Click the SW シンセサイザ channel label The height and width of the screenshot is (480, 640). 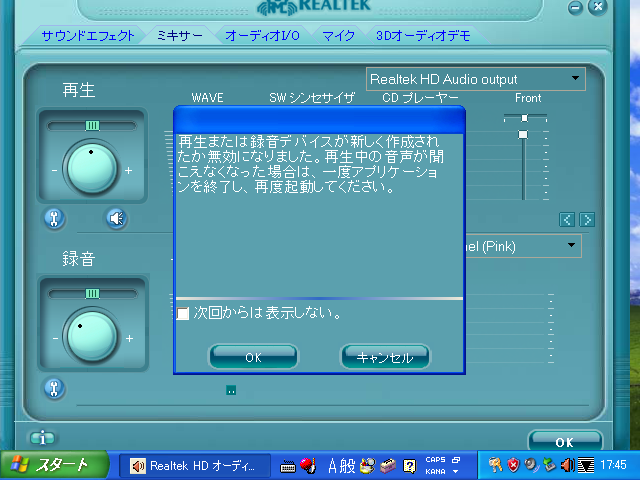pyautogui.click(x=312, y=98)
